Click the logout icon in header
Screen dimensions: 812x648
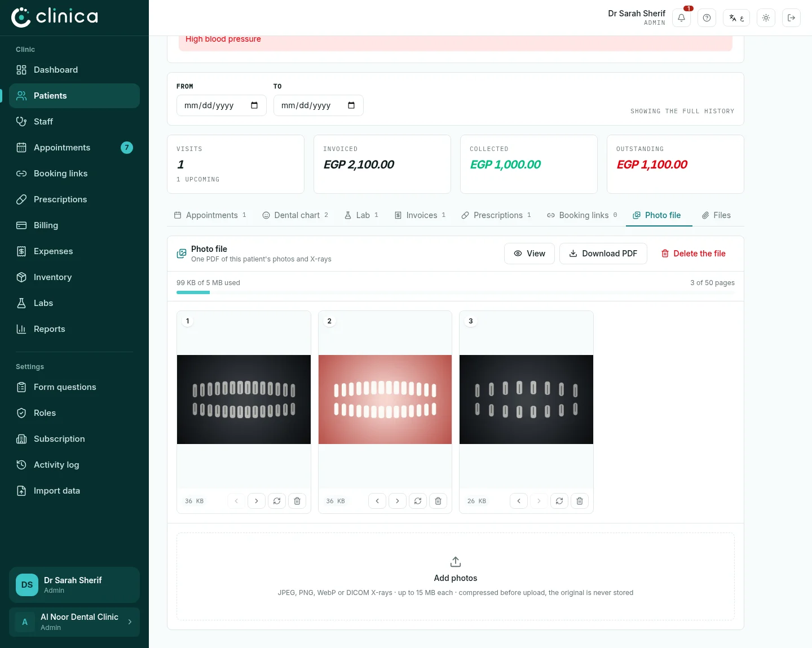[x=791, y=18]
